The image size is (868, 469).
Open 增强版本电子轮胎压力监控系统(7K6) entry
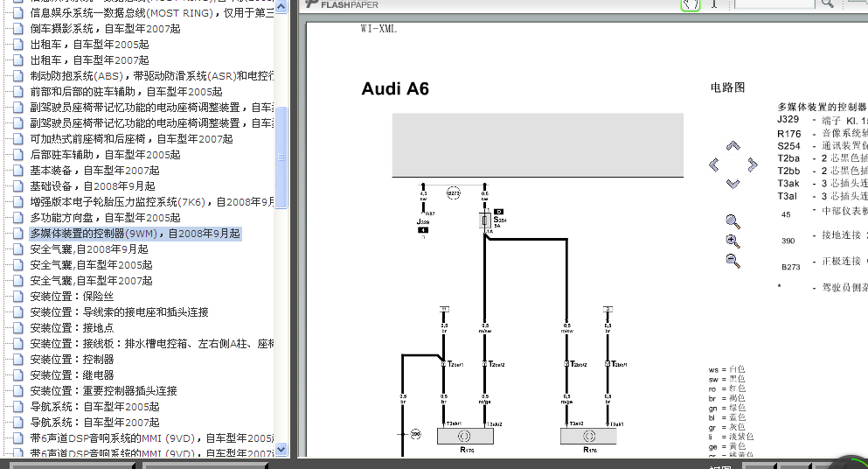152,202
